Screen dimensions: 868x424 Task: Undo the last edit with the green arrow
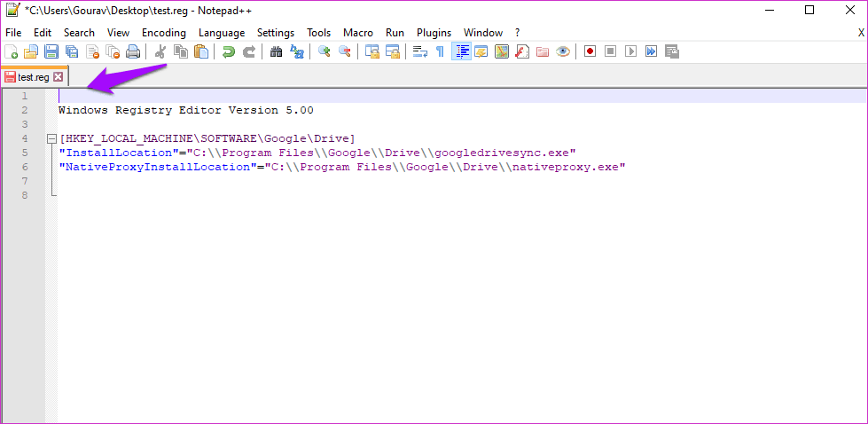[x=229, y=51]
